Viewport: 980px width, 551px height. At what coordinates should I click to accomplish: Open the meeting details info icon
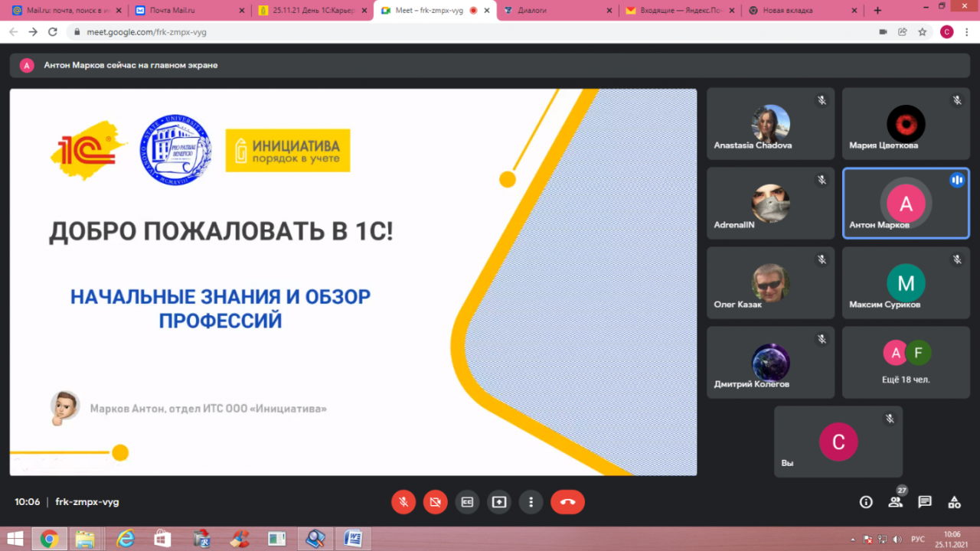(x=866, y=502)
